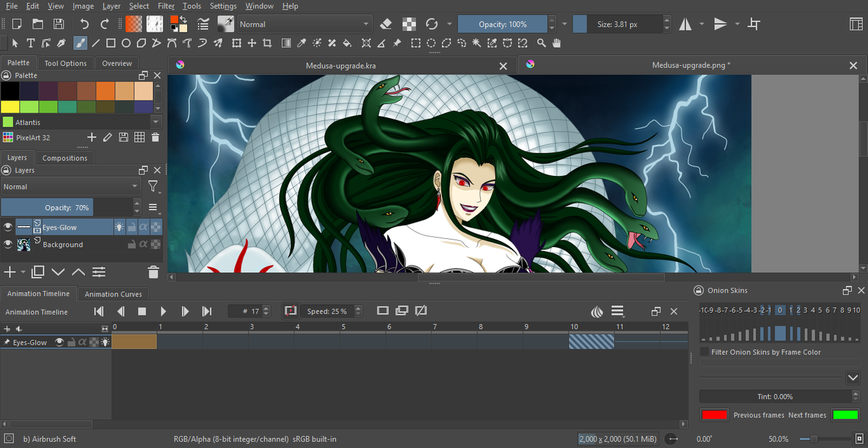Click the orange palette swatch
Screen dimensions: 868x448
click(105, 91)
